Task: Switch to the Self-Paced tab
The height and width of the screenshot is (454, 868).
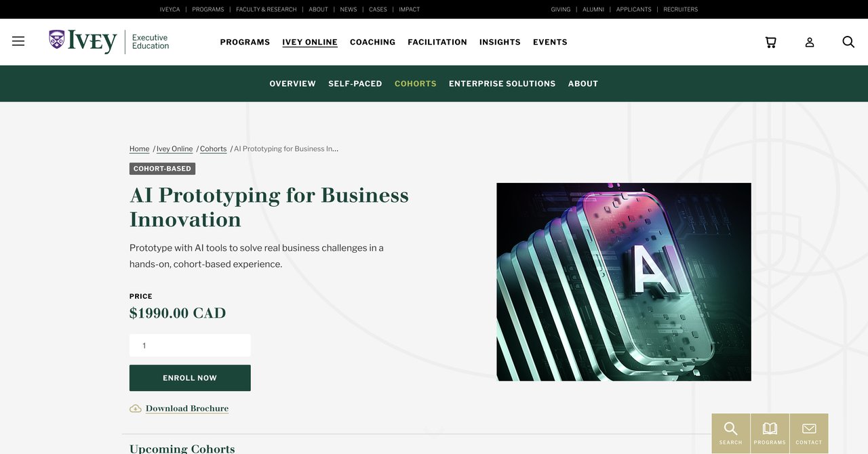Action: pos(355,84)
